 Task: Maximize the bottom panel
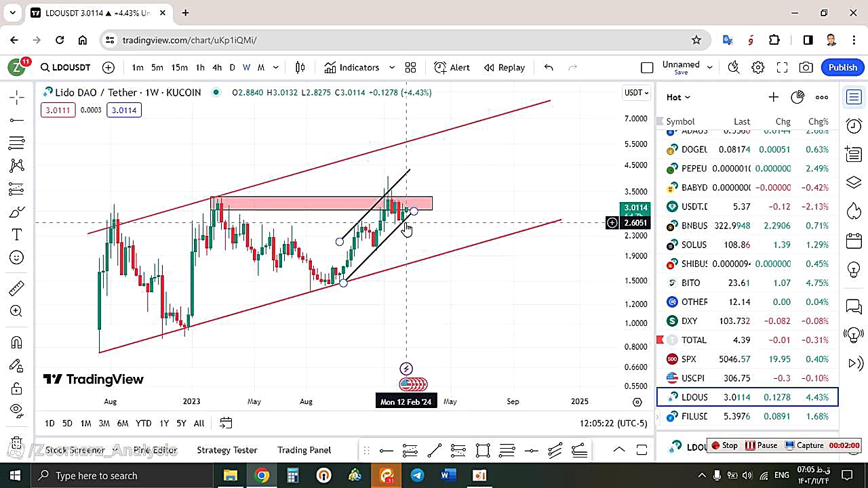click(x=642, y=449)
